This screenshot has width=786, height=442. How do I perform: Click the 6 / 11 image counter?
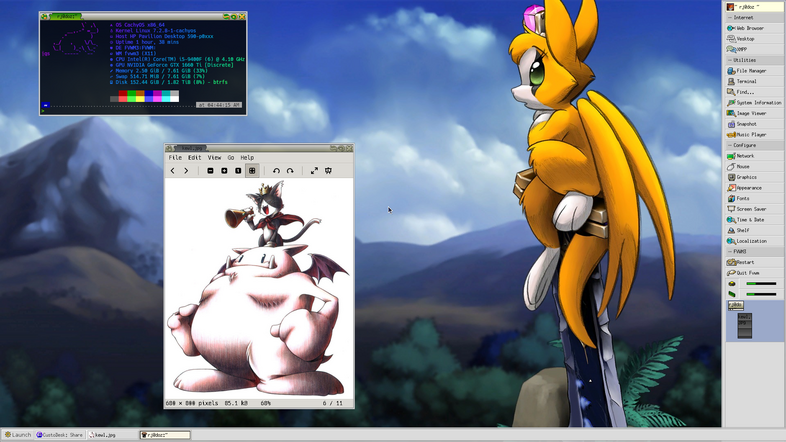(x=332, y=403)
